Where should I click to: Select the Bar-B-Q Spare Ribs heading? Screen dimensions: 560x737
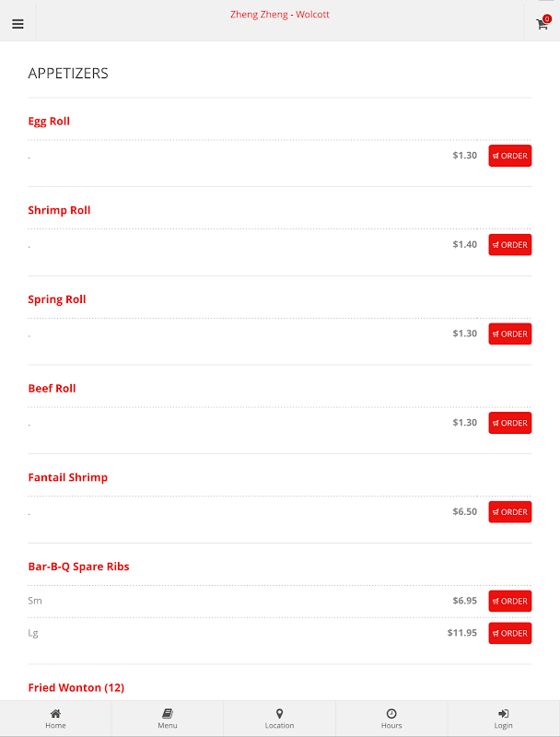point(78,567)
